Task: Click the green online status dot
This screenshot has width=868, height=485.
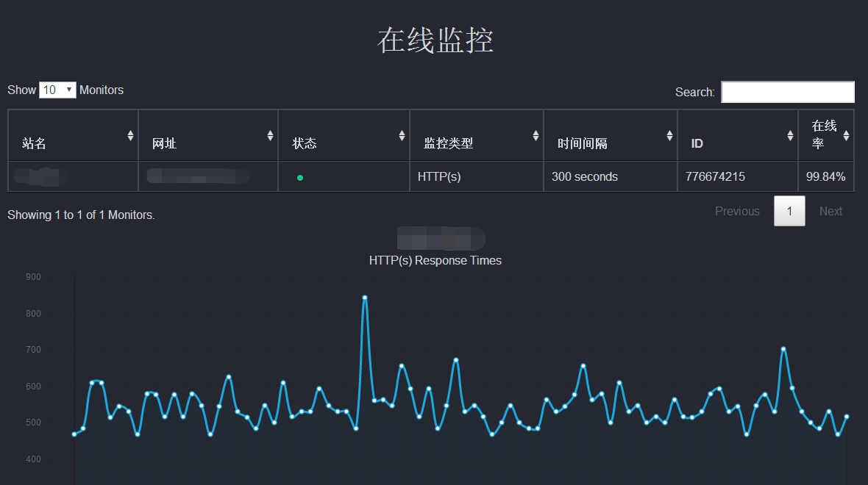Action: (x=299, y=176)
